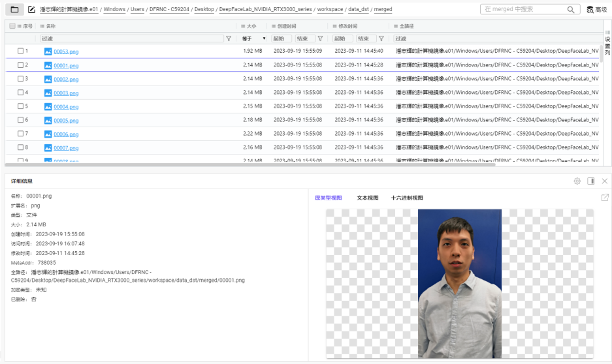Click the folder icon in path bar
Image resolution: width=612 pixels, height=364 pixels.
(14, 9)
